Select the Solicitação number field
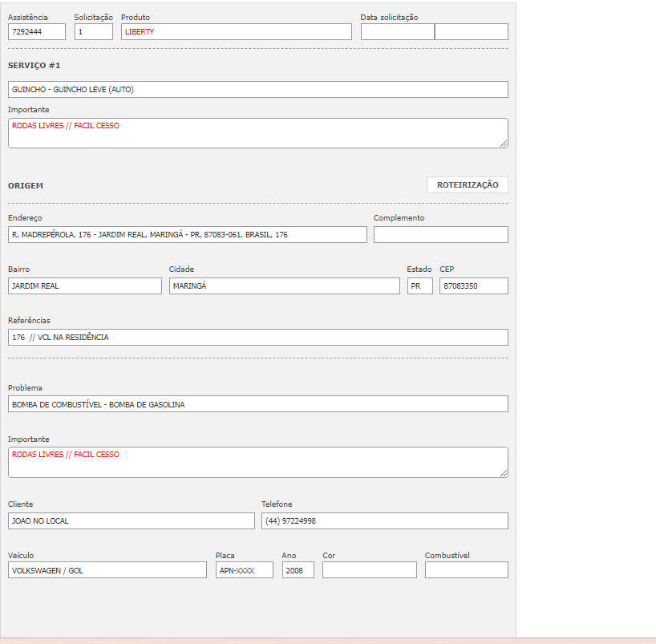 (94, 32)
